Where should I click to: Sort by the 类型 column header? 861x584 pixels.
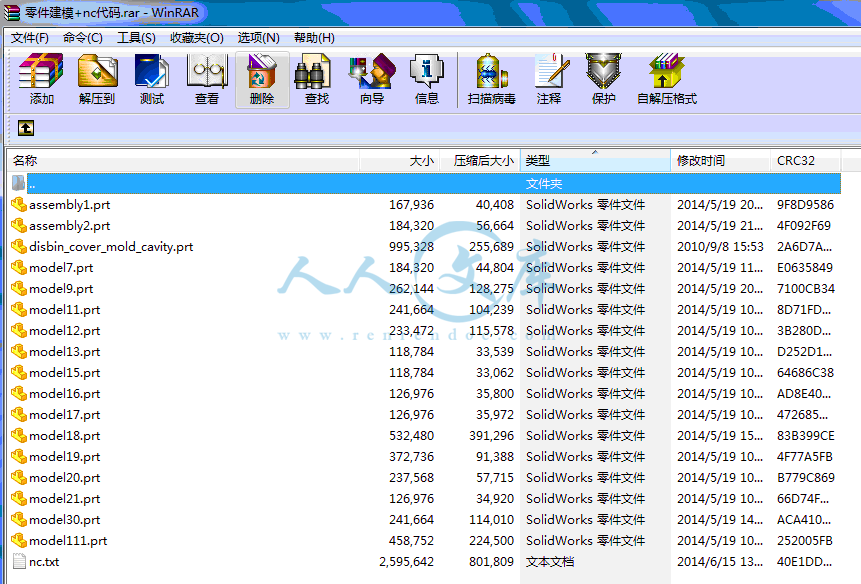pos(595,160)
